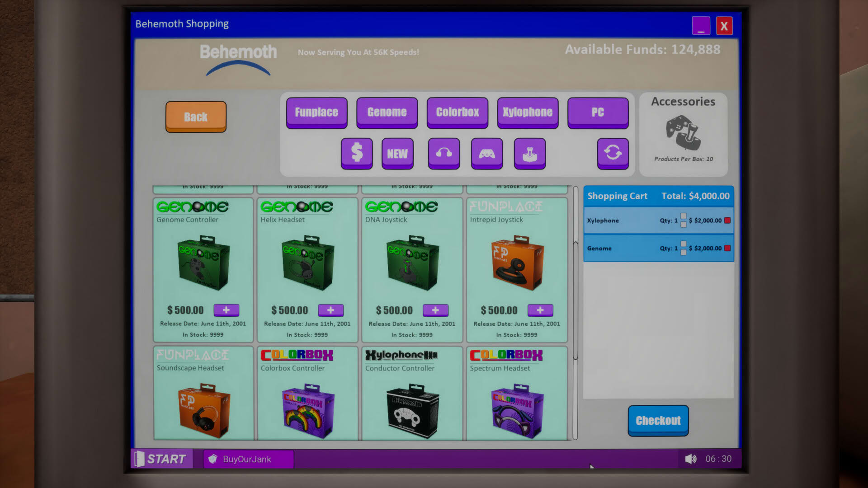Open the Colorbox category tab
The image size is (868, 488).
pos(458,112)
